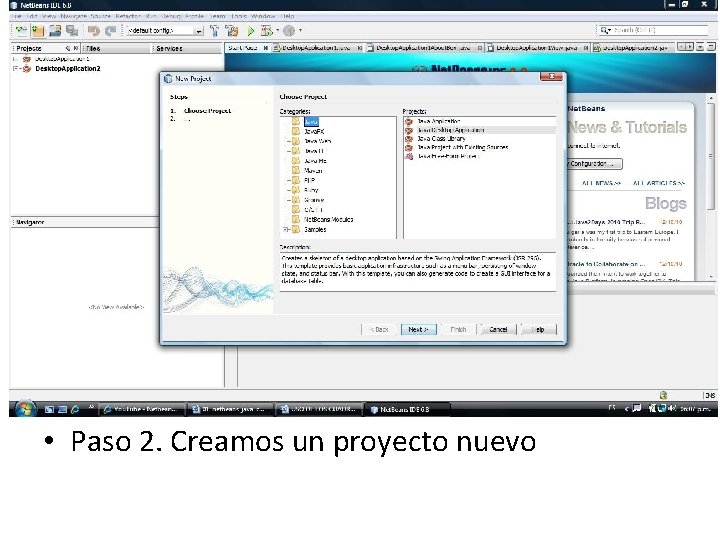Select the Java Application project type

439,121
